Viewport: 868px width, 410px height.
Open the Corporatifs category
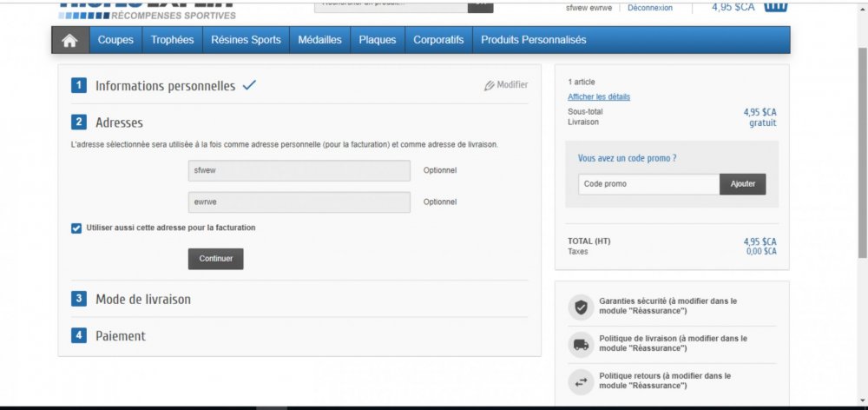click(x=438, y=40)
